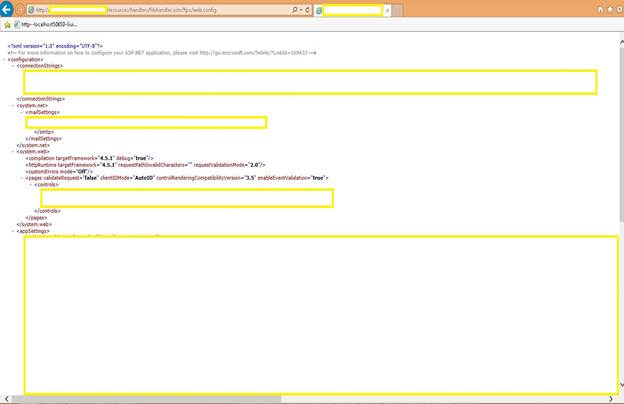Collapse the configuration node
Screen dimensions: 624x404
pos(4,59)
